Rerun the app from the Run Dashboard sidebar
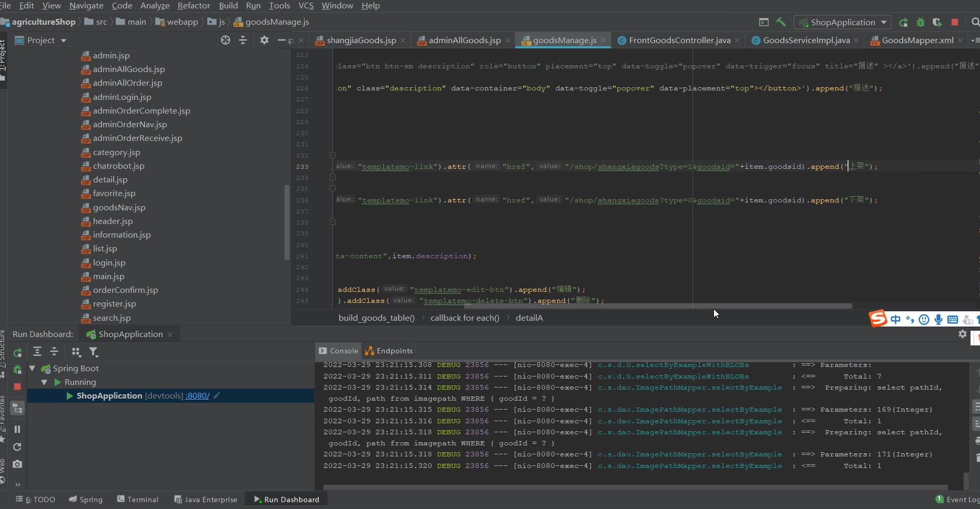 pyautogui.click(x=17, y=352)
